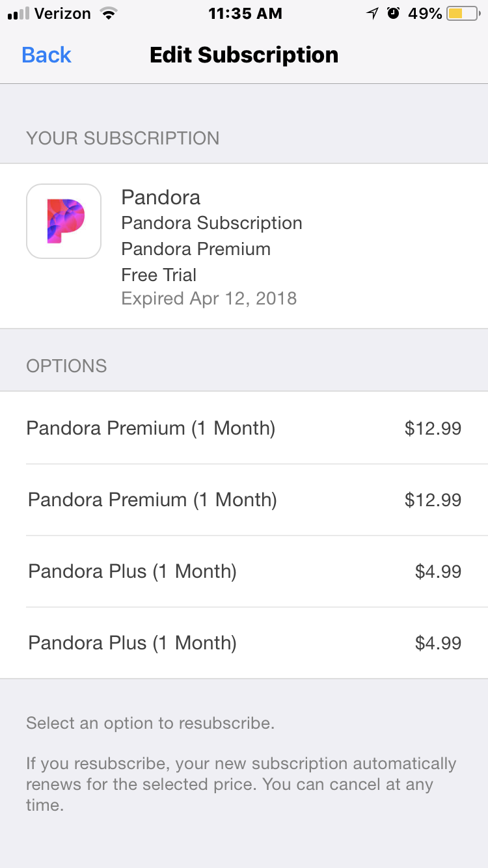Tap the alarm clock status icon
This screenshot has width=488, height=868.
[393, 14]
